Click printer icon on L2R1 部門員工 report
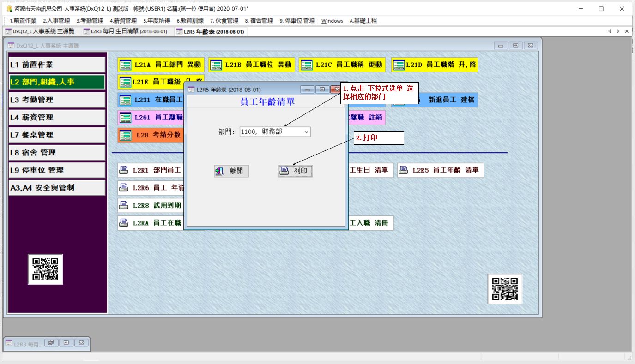Viewport: 635px width, 364px height. click(124, 170)
